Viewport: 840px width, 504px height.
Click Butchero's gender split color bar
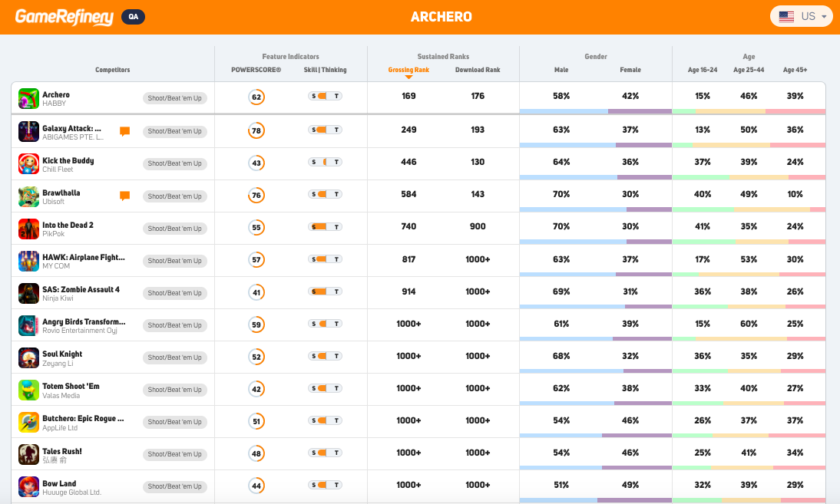click(596, 436)
